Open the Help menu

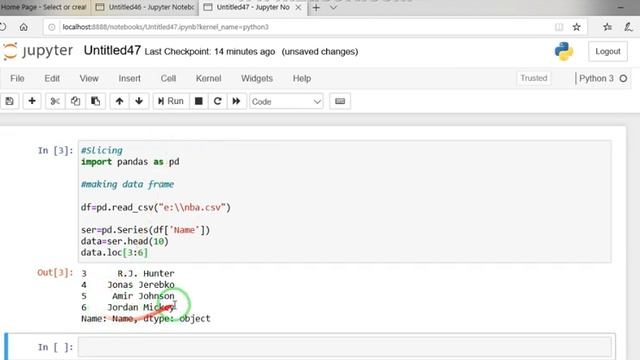pyautogui.click(x=302, y=78)
